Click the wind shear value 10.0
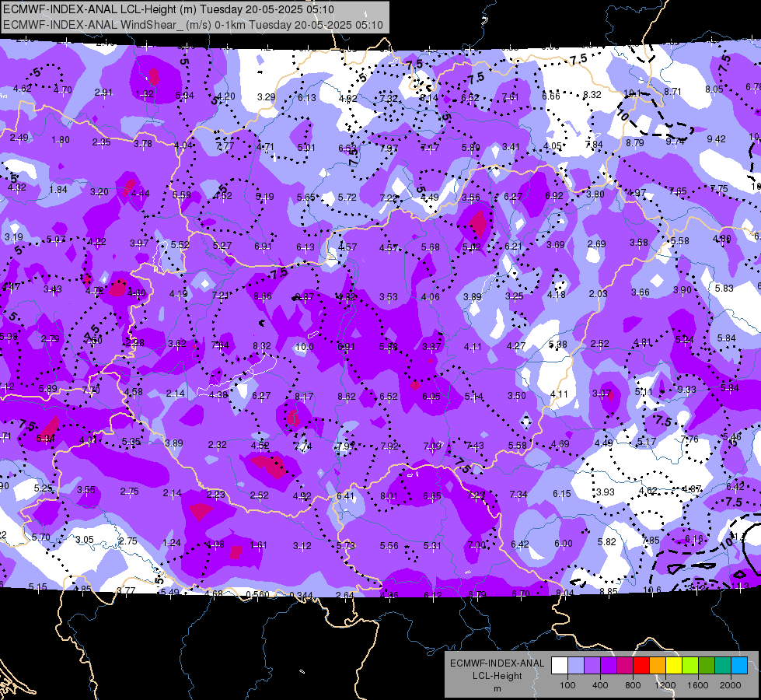 pyautogui.click(x=304, y=347)
